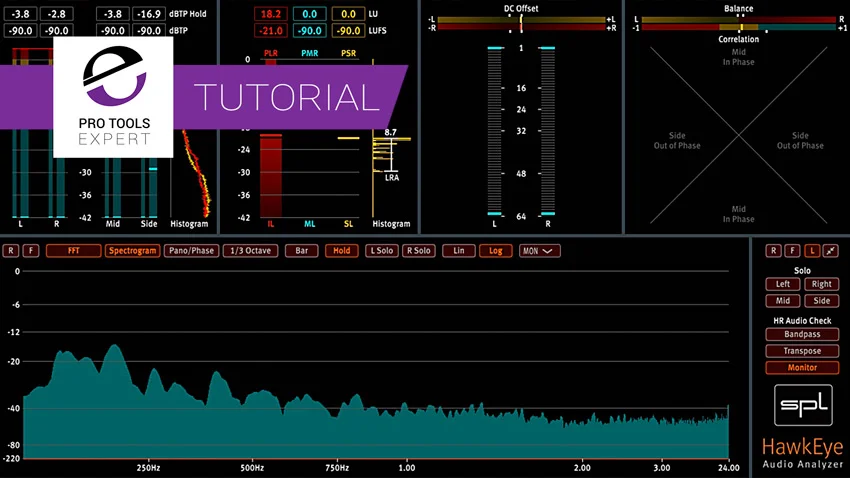Click the cyan 0.0 LU value
This screenshot has width=850, height=478.
pyautogui.click(x=310, y=14)
